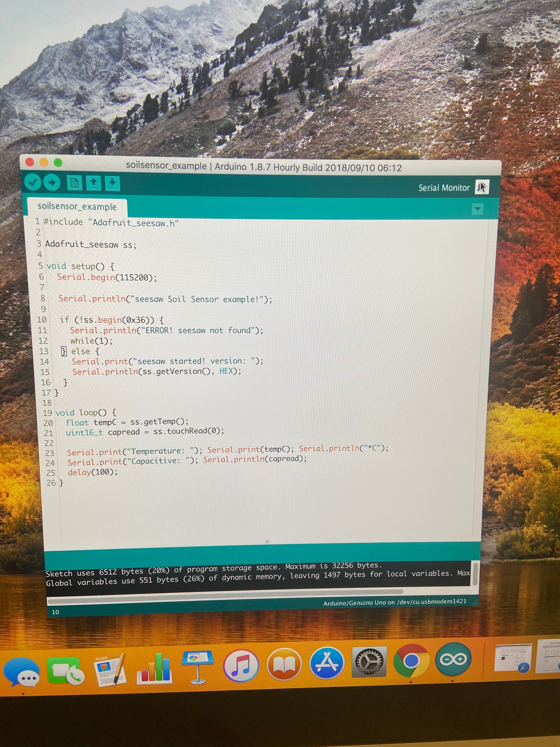Open a sketch with the up-arrow icon
This screenshot has height=747, width=560.
[94, 183]
